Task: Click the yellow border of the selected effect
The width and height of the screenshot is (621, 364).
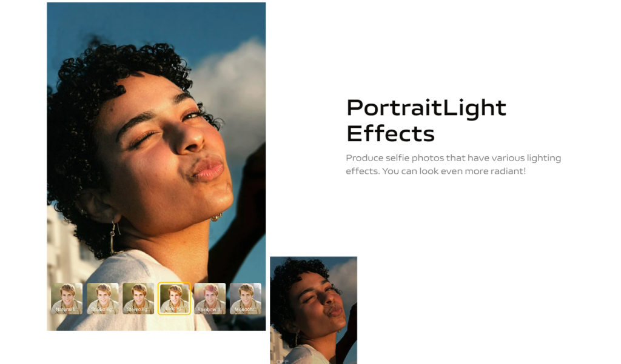Action: coord(174,282)
